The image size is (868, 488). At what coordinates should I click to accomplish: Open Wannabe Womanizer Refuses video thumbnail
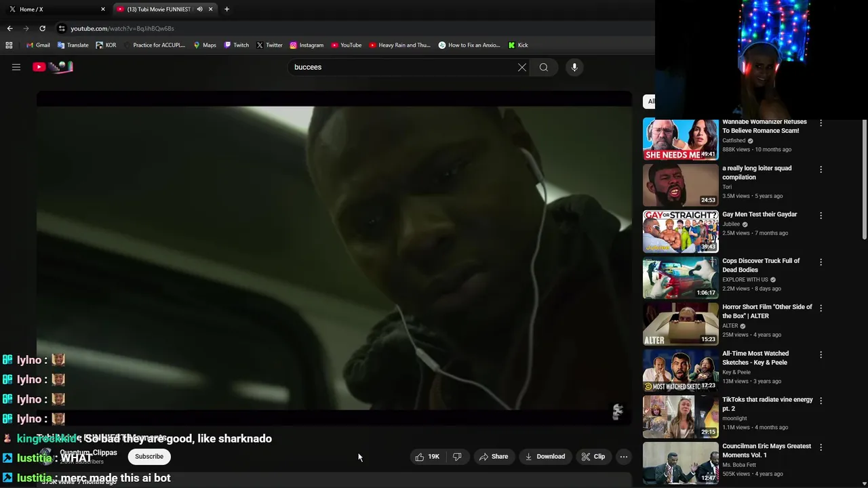pos(680,140)
